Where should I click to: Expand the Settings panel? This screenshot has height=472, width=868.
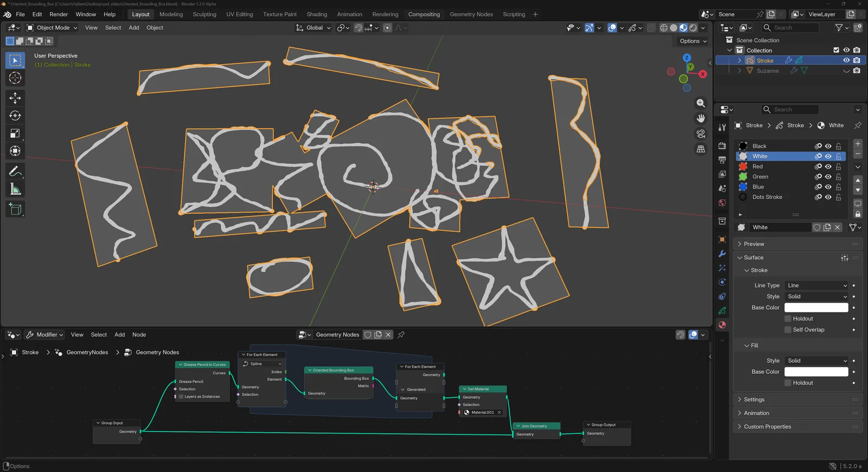click(754, 400)
